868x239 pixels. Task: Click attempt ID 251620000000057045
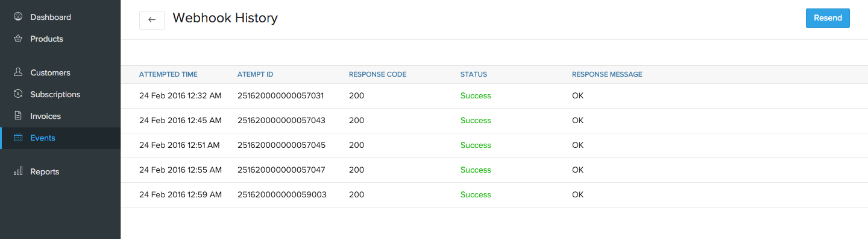281,145
